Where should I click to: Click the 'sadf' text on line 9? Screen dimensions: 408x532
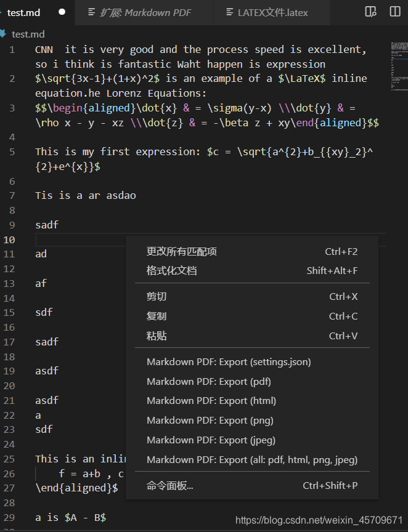(x=47, y=225)
